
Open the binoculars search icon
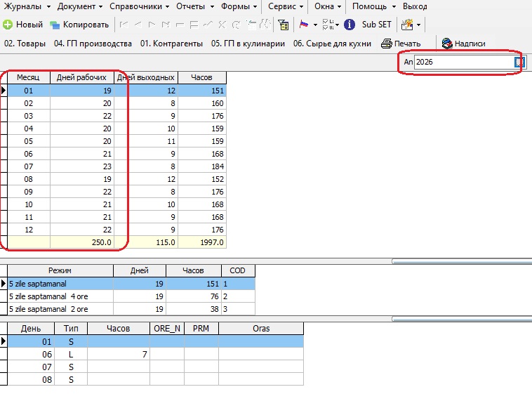265,25
